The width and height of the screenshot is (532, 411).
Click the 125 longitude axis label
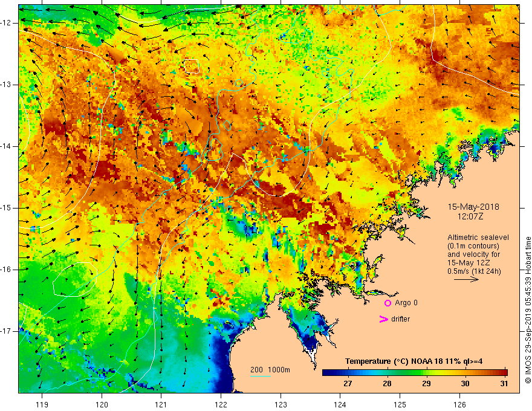400,404
